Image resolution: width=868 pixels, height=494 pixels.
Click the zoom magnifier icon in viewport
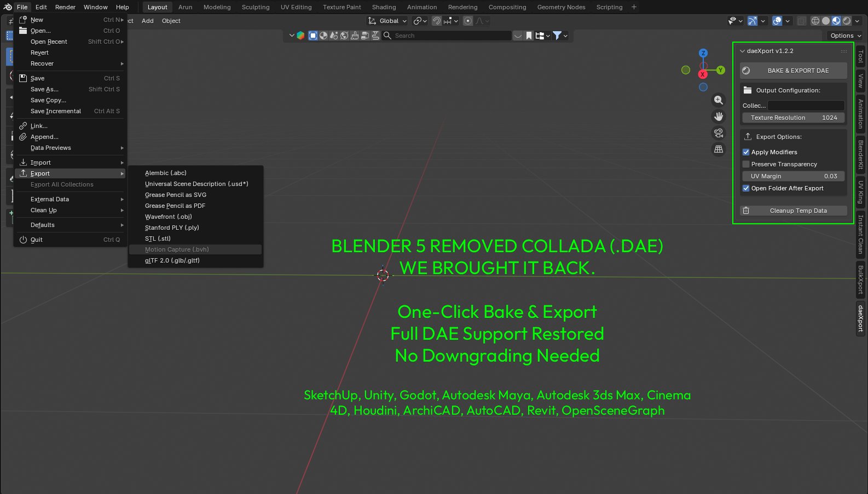pyautogui.click(x=719, y=100)
